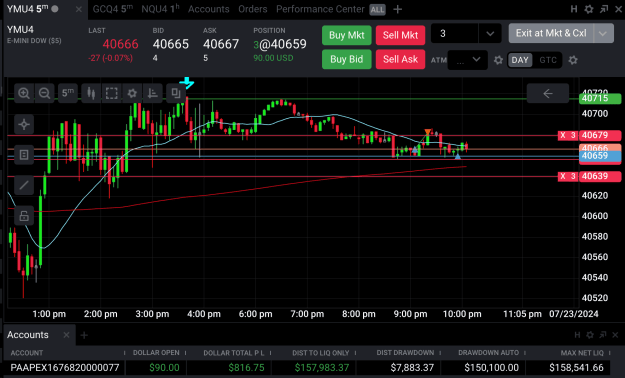Click H icon in Accounts panel

click(577, 335)
